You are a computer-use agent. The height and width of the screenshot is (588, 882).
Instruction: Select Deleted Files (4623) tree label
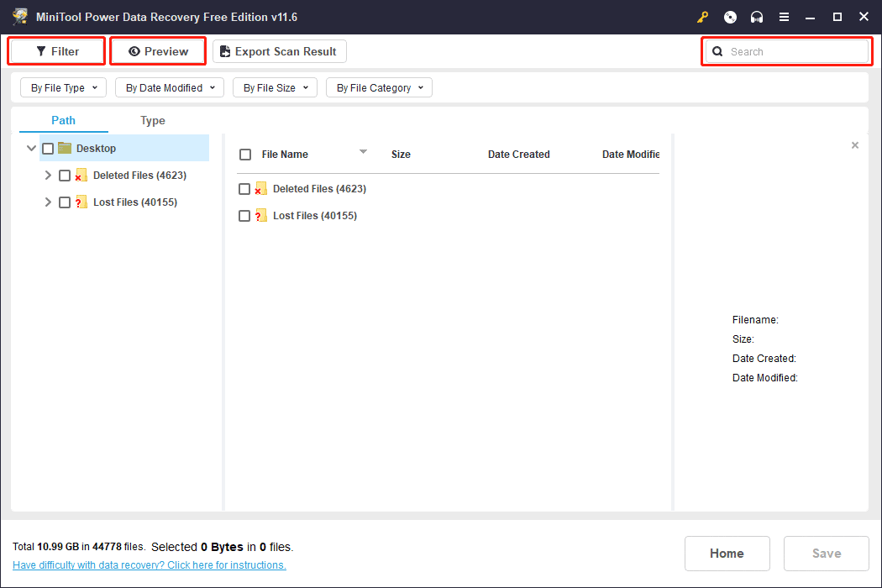[x=139, y=175]
